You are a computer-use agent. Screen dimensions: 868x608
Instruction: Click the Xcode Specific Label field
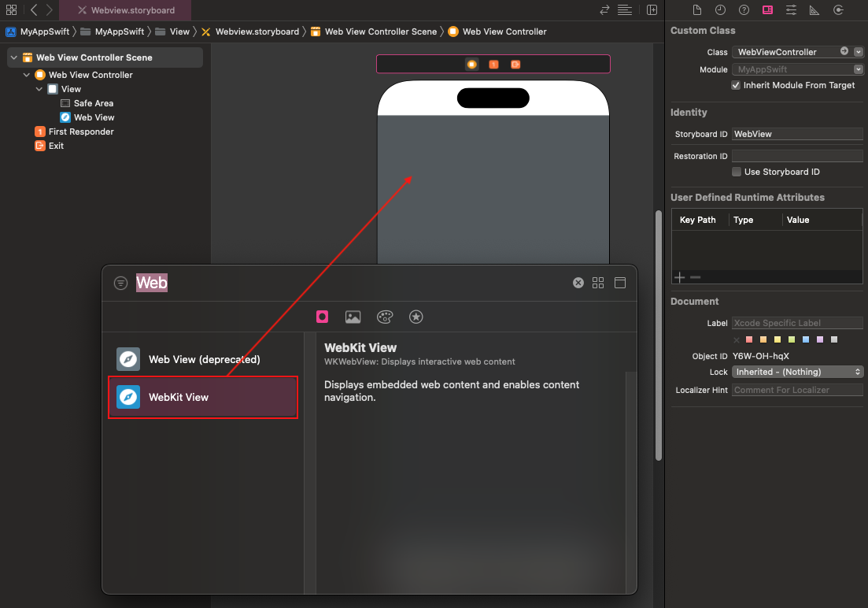click(797, 323)
